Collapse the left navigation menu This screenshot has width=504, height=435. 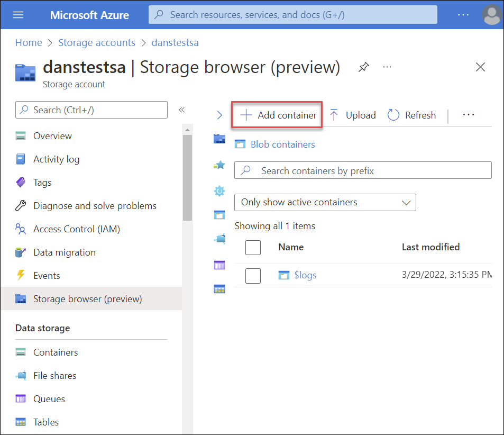coord(181,110)
